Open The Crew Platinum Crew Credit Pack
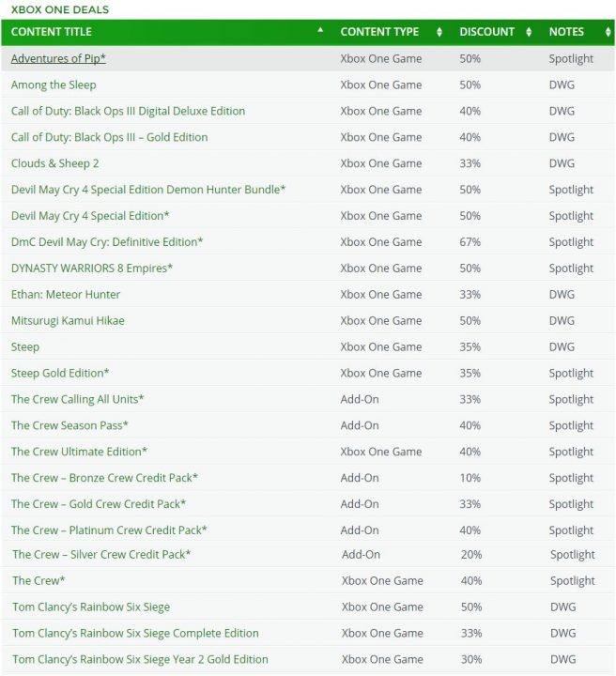 point(109,530)
